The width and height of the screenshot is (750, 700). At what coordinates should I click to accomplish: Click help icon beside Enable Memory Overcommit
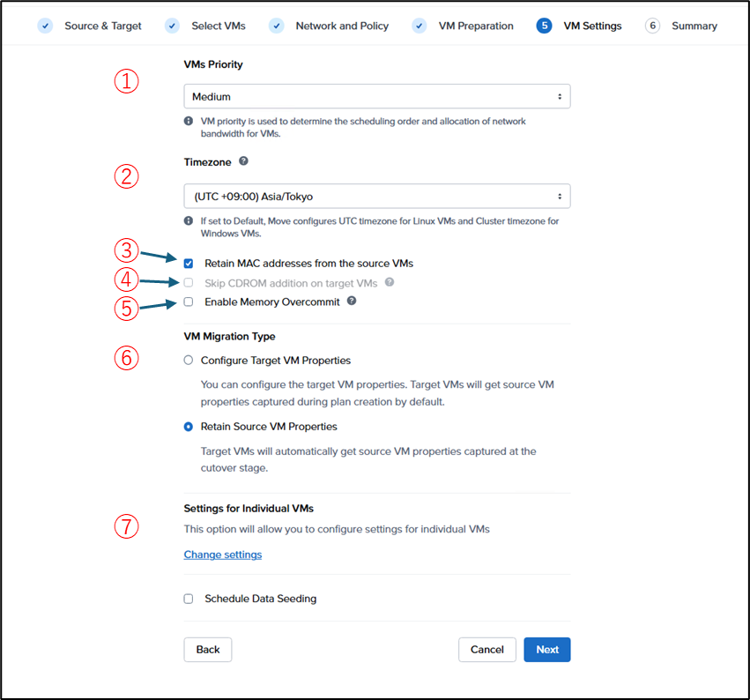pos(352,302)
